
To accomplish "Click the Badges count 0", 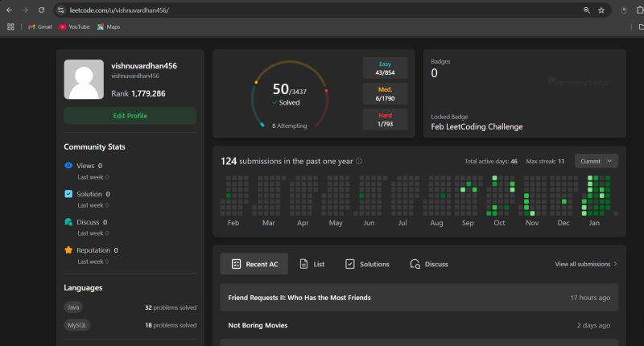I will pos(434,73).
